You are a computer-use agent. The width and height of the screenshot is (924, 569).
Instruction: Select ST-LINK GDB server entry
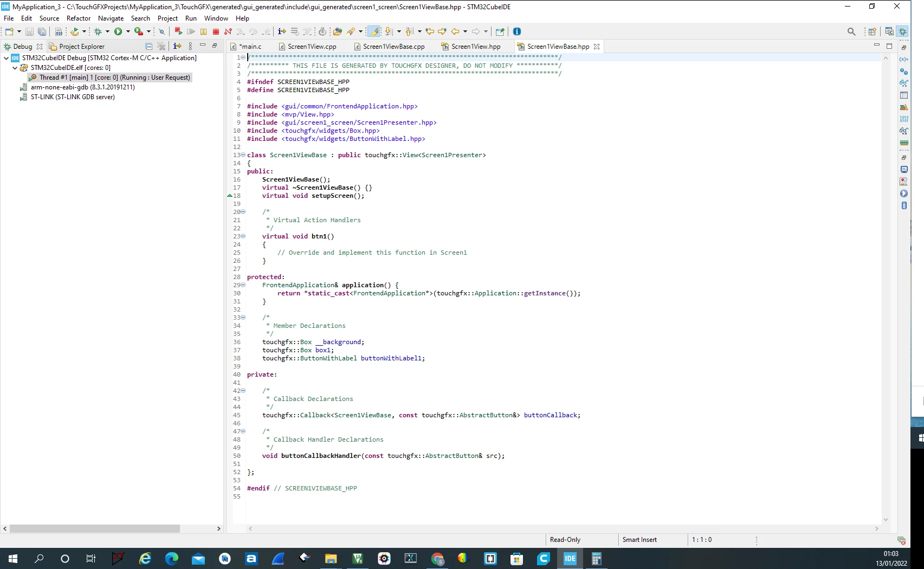coord(73,97)
